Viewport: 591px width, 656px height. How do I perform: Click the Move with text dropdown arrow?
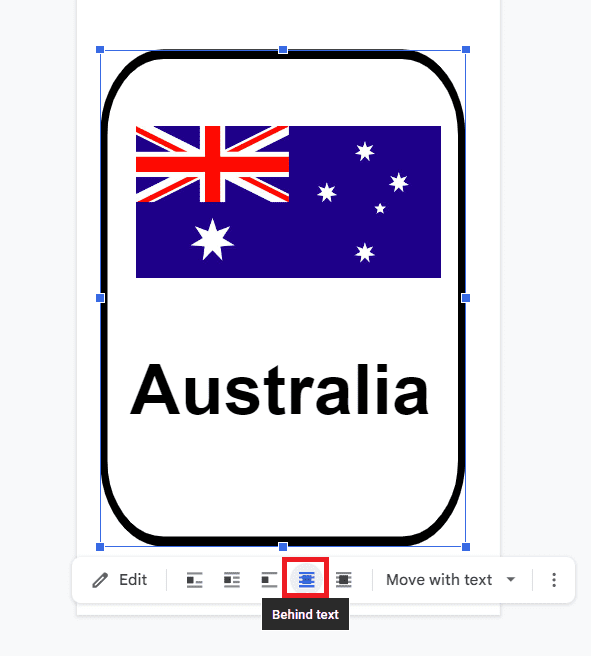tap(511, 580)
